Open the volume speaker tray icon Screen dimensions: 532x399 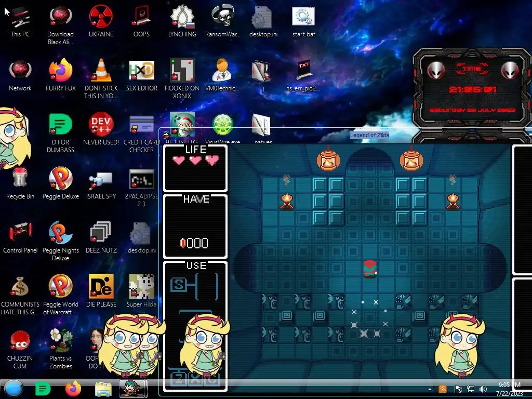pos(483,390)
